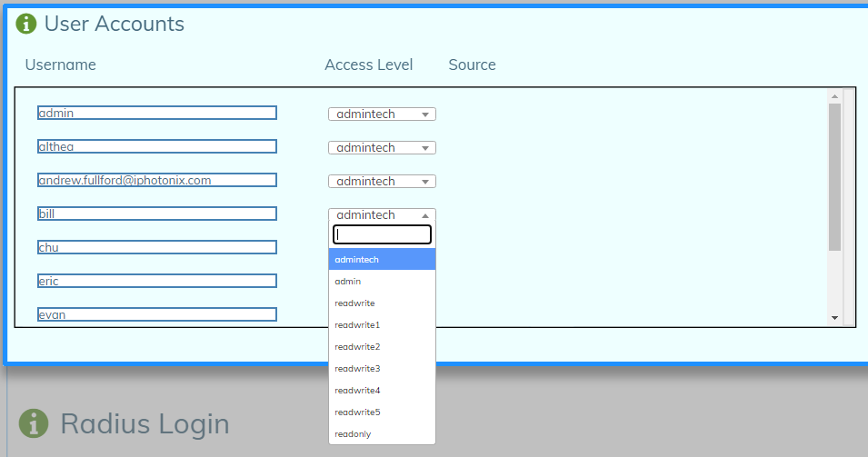Open access level dropdown for admin user
This screenshot has width=868, height=457.
pyautogui.click(x=382, y=114)
